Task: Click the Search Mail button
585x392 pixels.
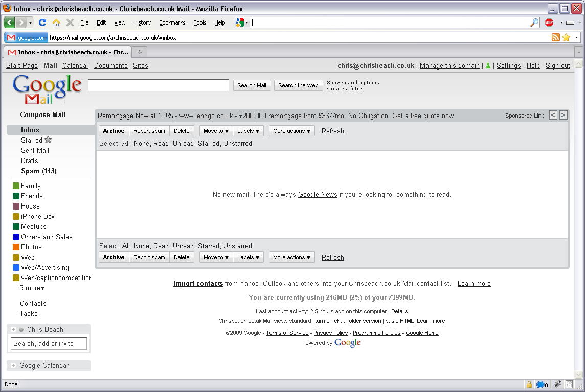Action: [x=252, y=85]
